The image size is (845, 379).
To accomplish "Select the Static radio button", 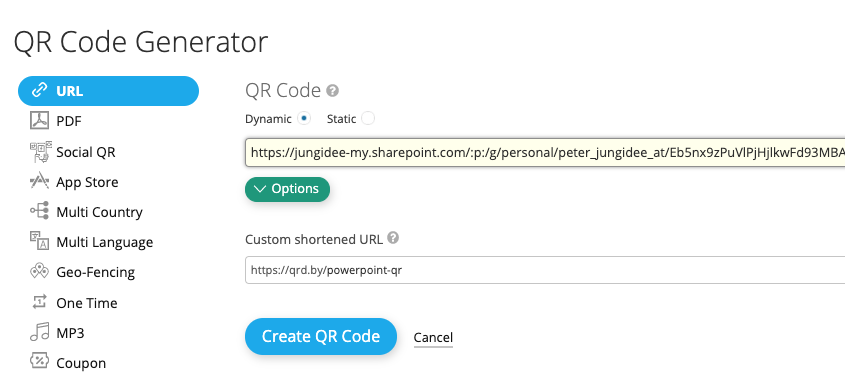I will (368, 118).
